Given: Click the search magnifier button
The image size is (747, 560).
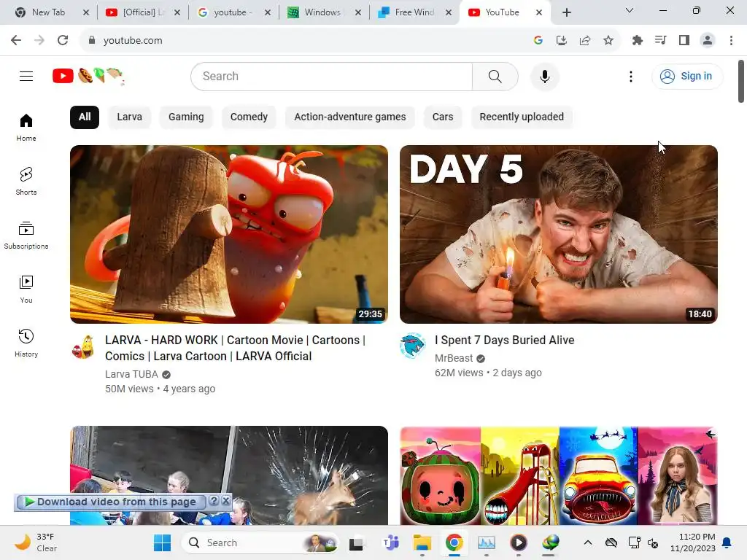Looking at the screenshot, I should point(495,76).
